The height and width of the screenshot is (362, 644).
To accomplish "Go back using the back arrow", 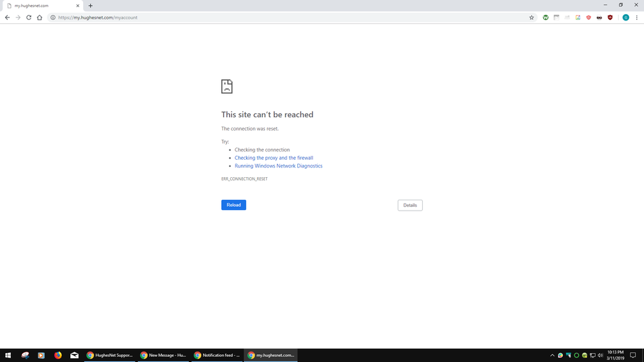I will [x=7, y=17].
